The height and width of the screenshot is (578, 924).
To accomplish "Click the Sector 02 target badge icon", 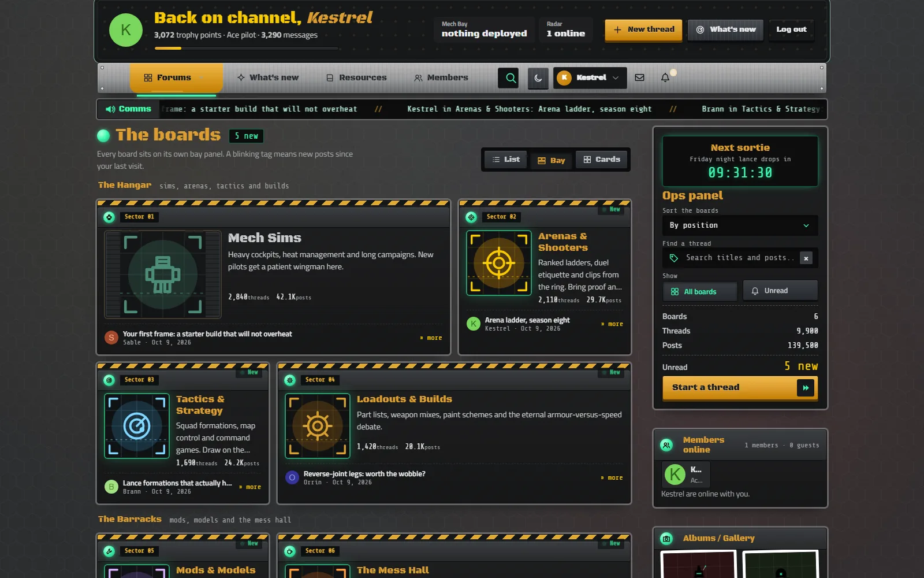I will pos(471,217).
